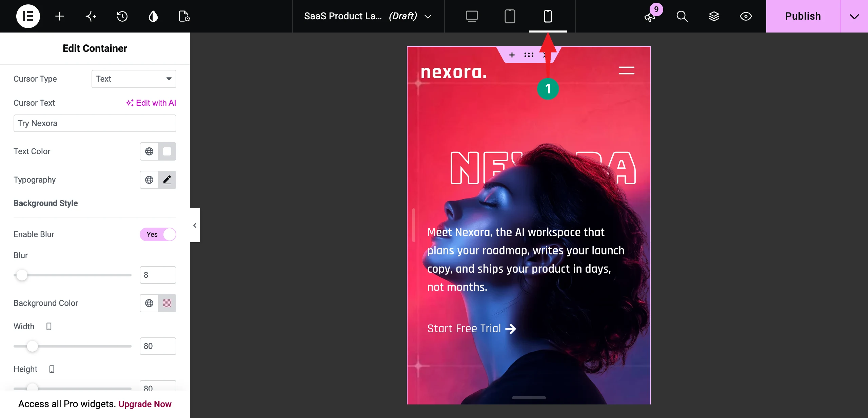Click Start Free Trial link
Image resolution: width=868 pixels, height=418 pixels.
tap(471, 329)
